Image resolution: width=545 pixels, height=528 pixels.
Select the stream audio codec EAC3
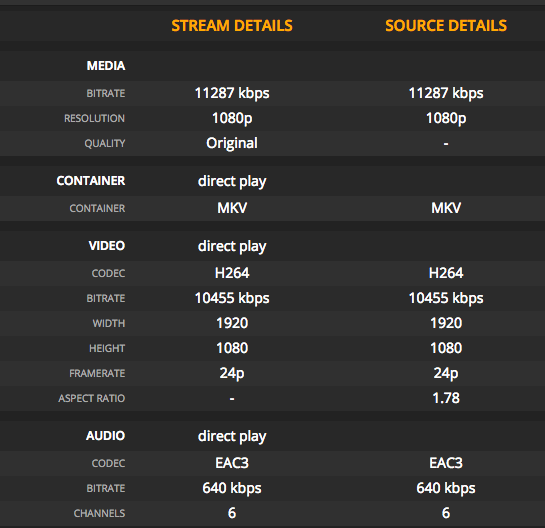click(x=232, y=463)
